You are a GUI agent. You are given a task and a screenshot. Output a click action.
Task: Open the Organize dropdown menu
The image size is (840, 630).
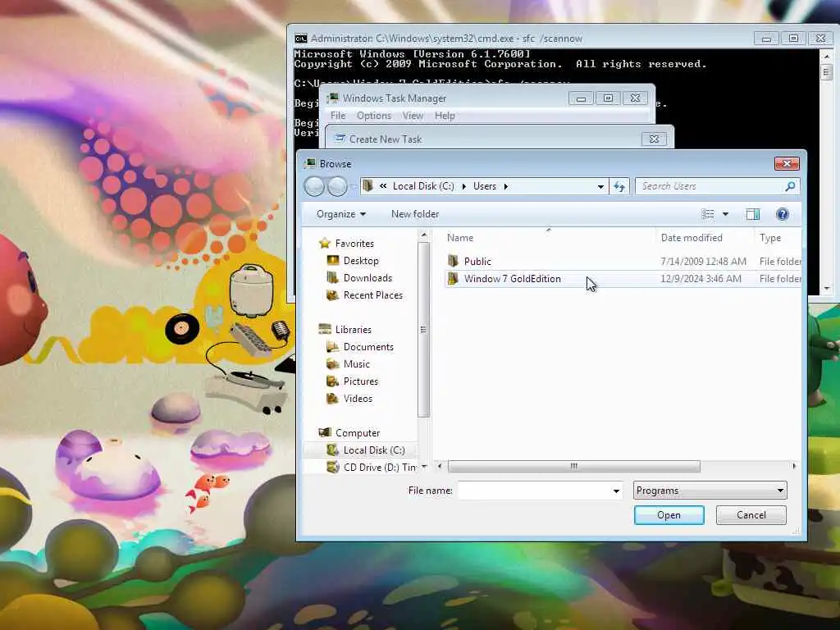[x=341, y=214]
